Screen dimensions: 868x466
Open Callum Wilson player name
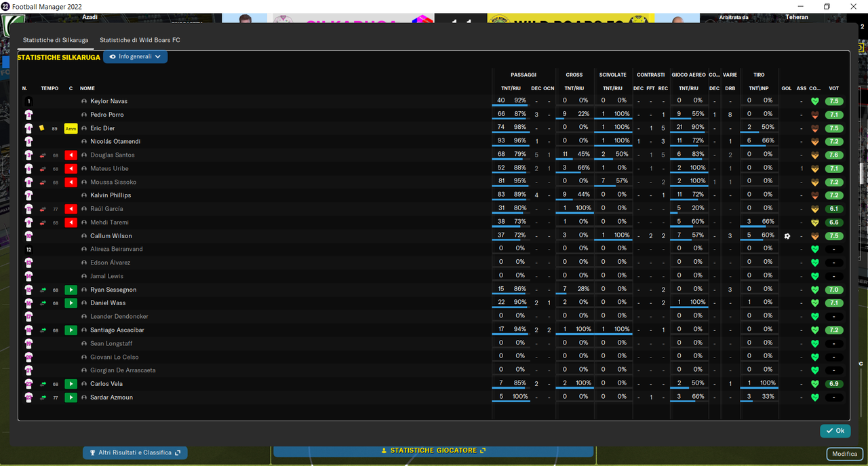coord(112,236)
